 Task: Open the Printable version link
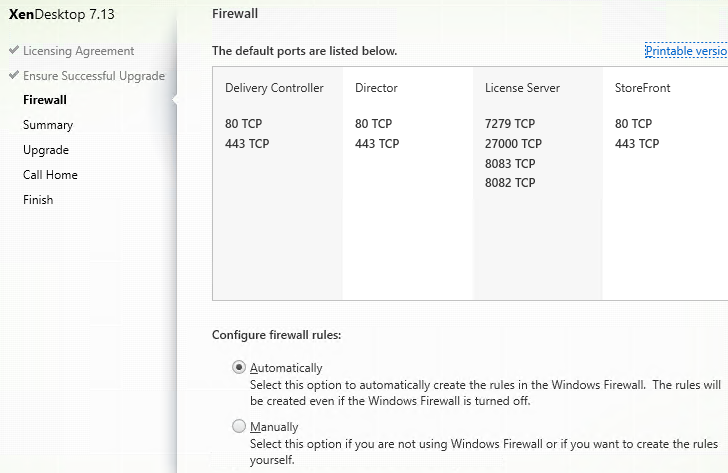tap(686, 51)
